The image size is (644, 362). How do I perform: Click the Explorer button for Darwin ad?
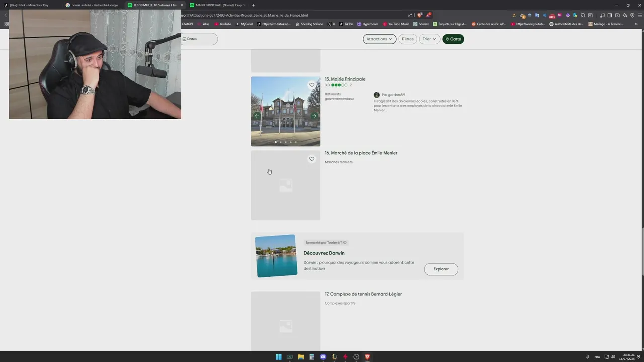[x=441, y=269]
